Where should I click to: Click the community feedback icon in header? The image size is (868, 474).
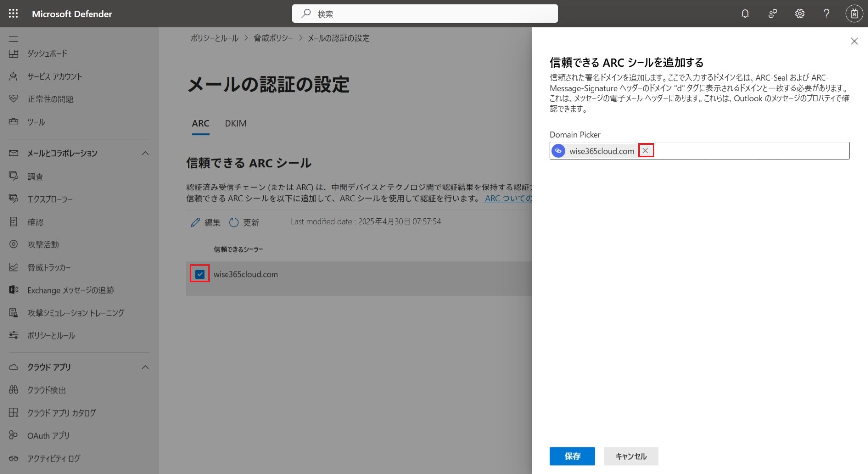[772, 14]
